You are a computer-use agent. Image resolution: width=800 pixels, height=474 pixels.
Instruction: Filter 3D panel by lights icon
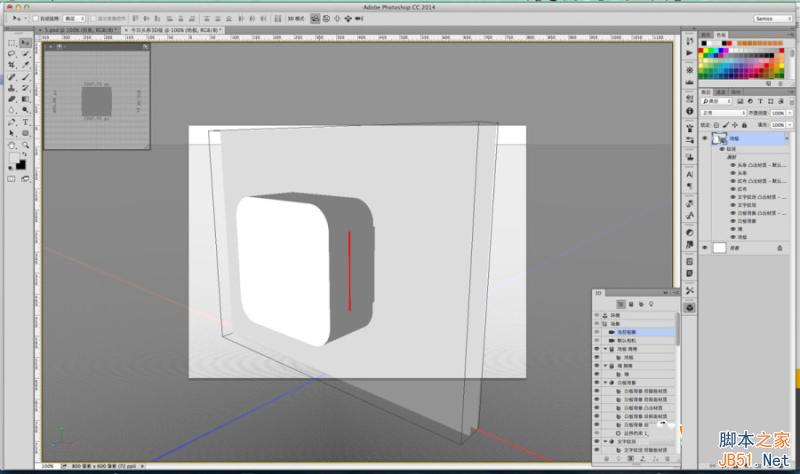652,302
